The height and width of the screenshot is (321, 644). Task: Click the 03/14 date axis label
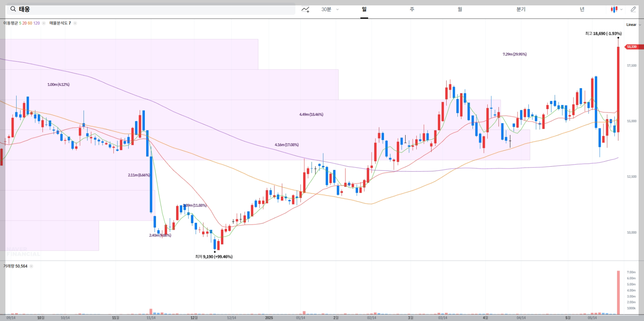tap(443, 318)
